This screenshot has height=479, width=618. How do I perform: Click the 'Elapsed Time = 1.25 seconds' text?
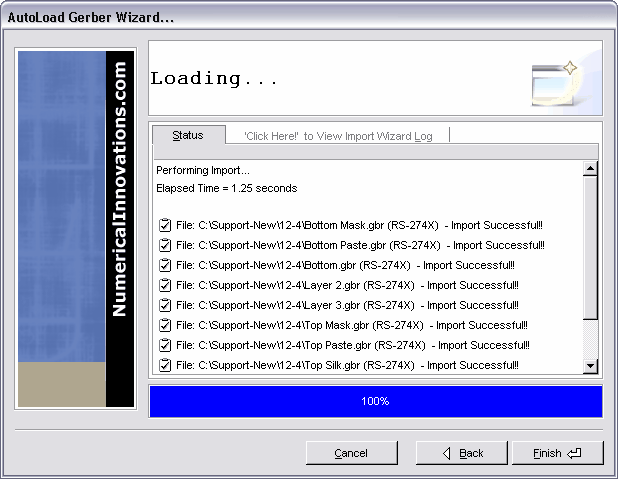tap(227, 188)
